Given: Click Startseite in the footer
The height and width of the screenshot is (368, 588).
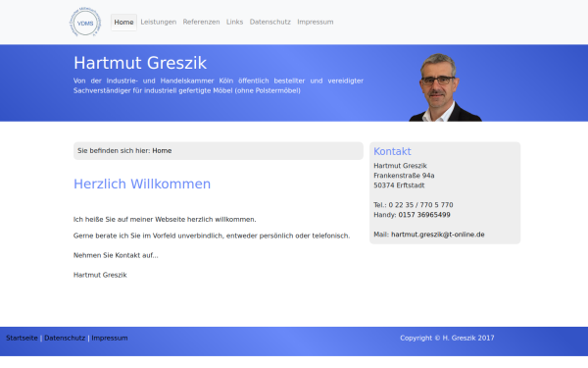Looking at the screenshot, I should [x=22, y=338].
